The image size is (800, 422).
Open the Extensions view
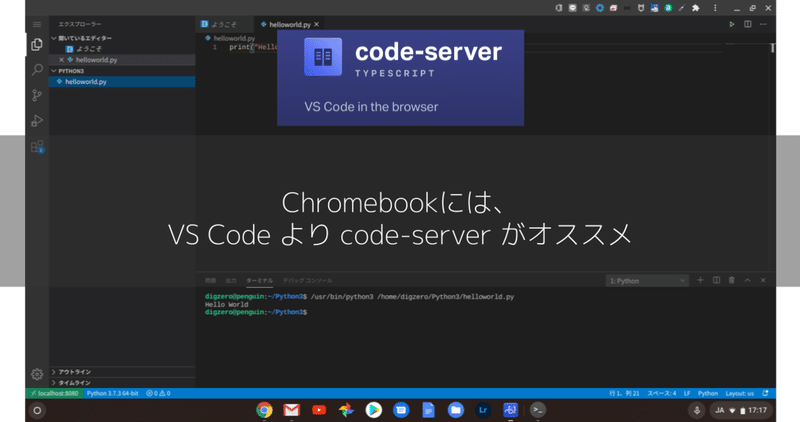pyautogui.click(x=37, y=147)
